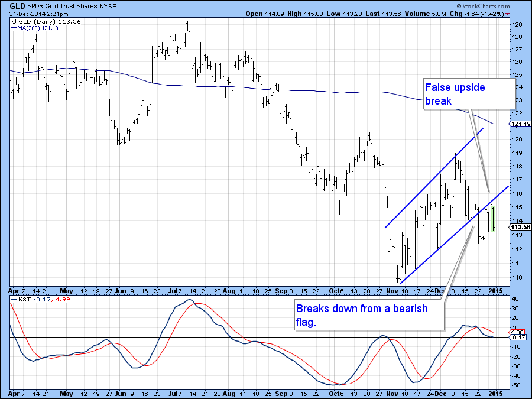Click the OHLC bar icon beside GLD (Daily)
The width and height of the screenshot is (532, 399).
click(x=14, y=22)
